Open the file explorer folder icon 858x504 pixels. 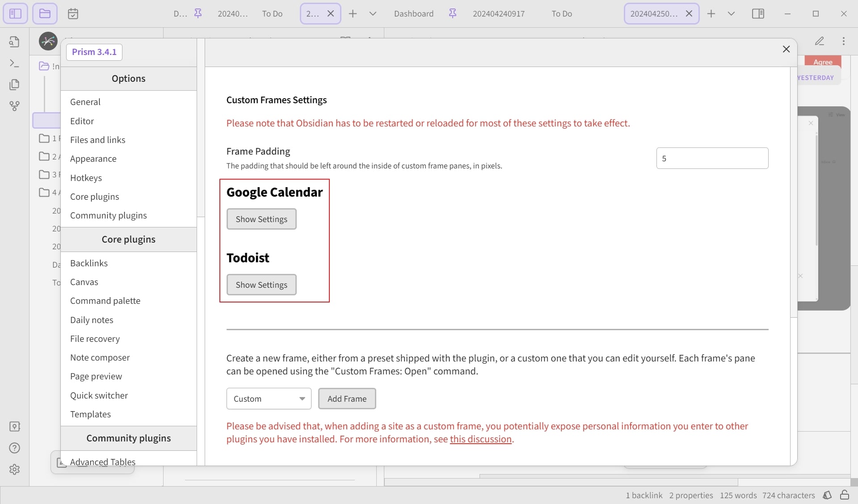pyautogui.click(x=45, y=13)
